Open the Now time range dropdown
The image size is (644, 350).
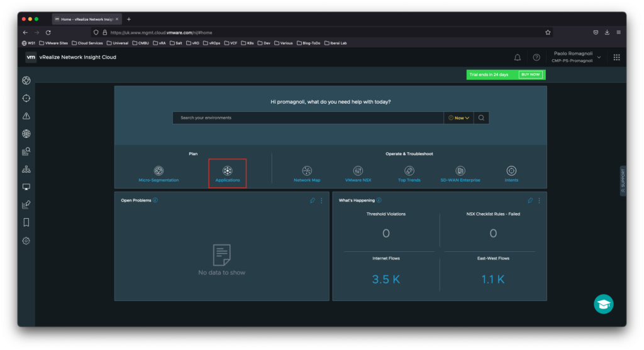tap(458, 118)
